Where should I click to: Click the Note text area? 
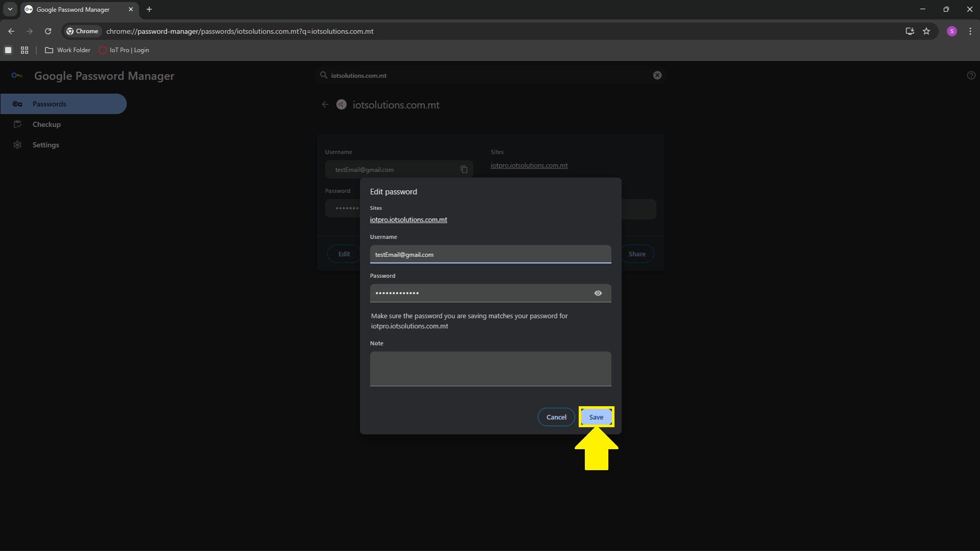pos(490,369)
